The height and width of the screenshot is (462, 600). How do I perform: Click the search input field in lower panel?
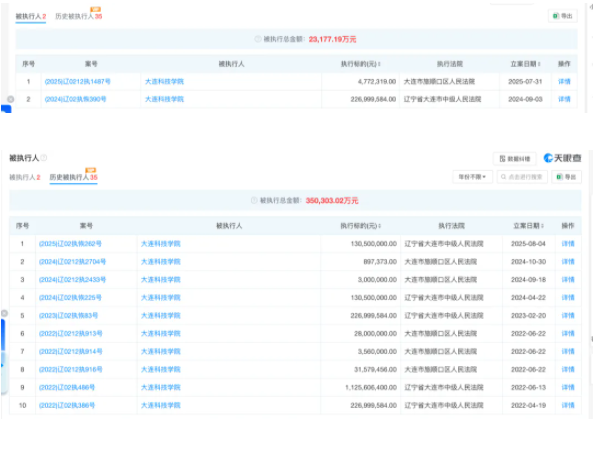click(x=524, y=177)
